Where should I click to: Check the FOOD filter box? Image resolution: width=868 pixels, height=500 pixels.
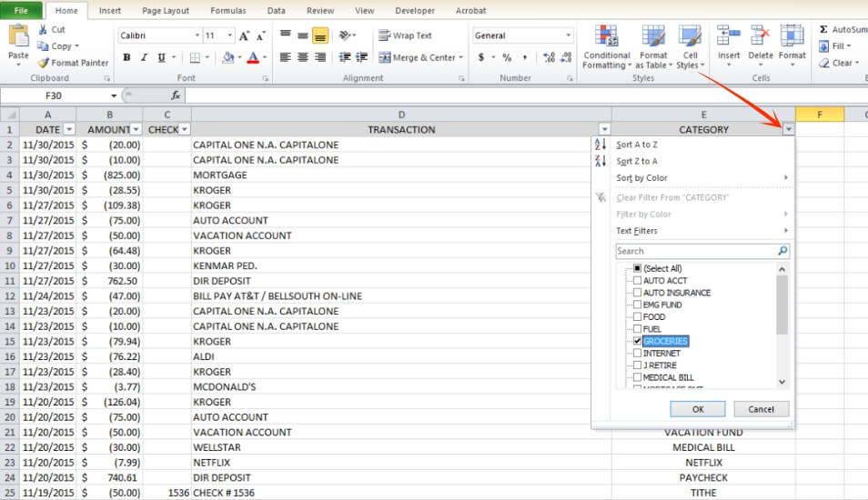637,317
